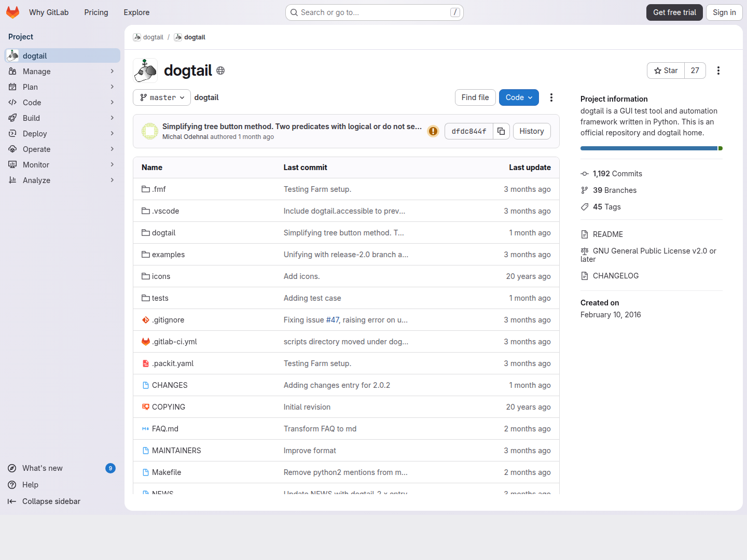Image resolution: width=747 pixels, height=560 pixels.
Task: Open Pricing in top navigation
Action: point(96,12)
